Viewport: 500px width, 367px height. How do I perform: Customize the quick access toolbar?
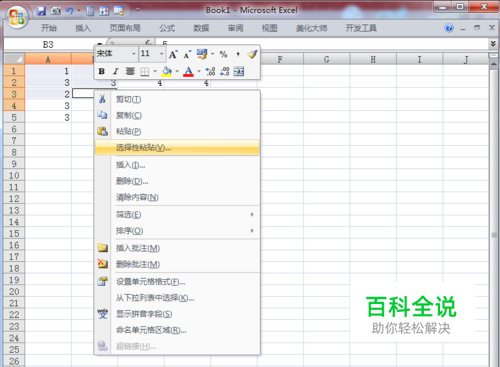pyautogui.click(x=137, y=11)
